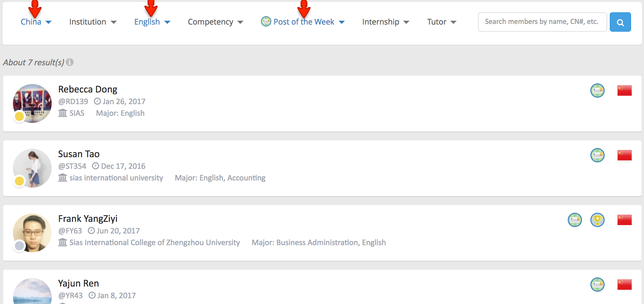This screenshot has height=304, width=644.
Task: Click the clock icon next to Jan 26, 2017
Action: (x=97, y=101)
